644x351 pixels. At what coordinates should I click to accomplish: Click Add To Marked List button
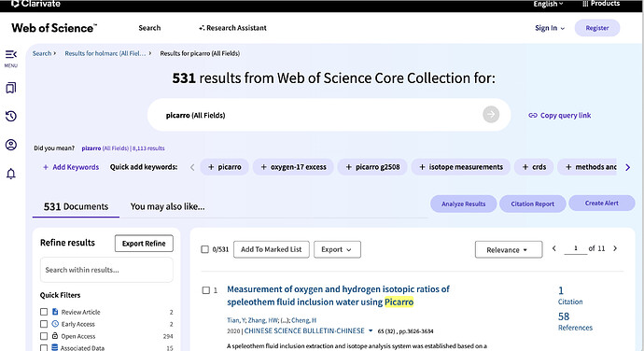(x=271, y=249)
